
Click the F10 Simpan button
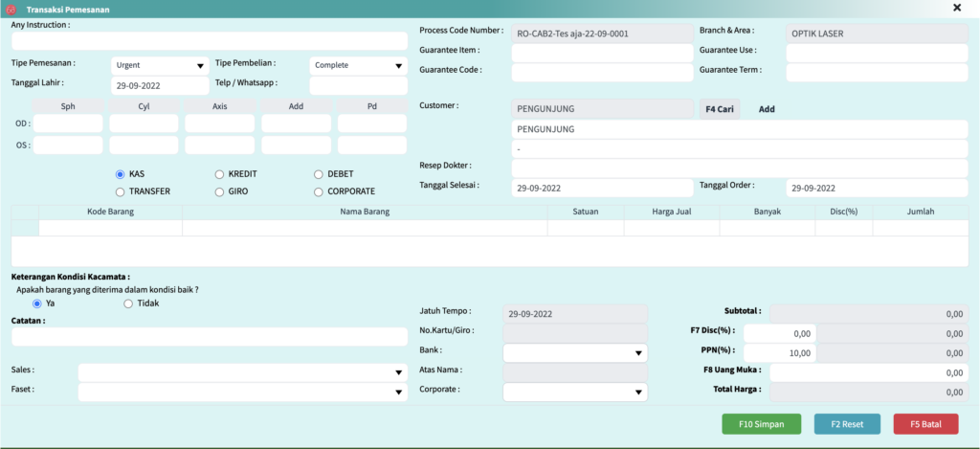coord(761,424)
